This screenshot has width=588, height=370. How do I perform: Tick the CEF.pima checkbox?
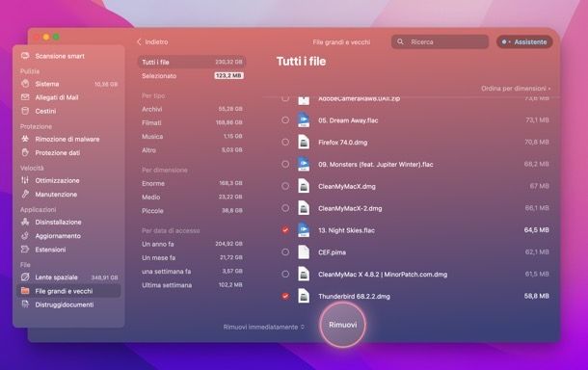(x=285, y=251)
